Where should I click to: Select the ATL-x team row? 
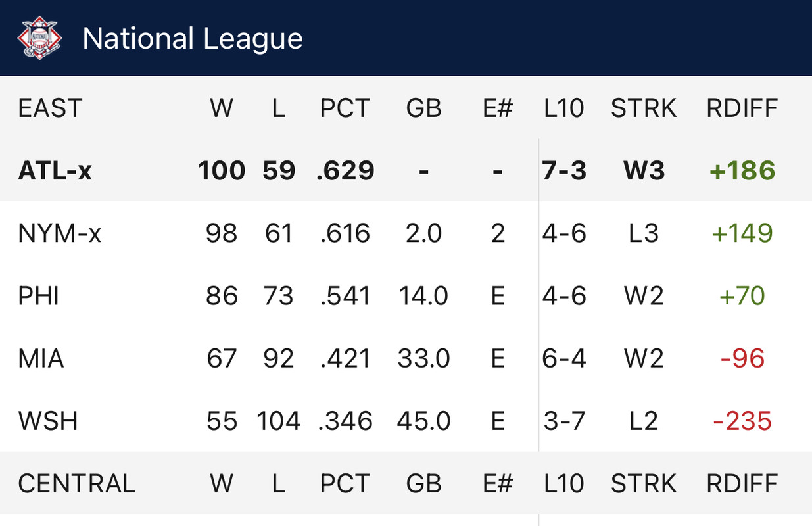[406, 170]
